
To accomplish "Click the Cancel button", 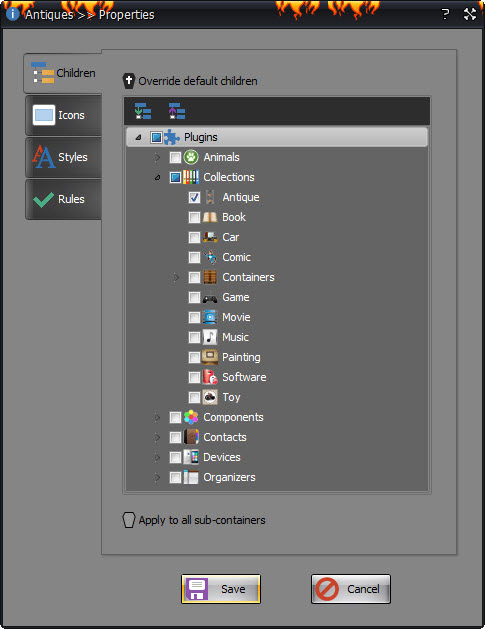I will [x=351, y=589].
